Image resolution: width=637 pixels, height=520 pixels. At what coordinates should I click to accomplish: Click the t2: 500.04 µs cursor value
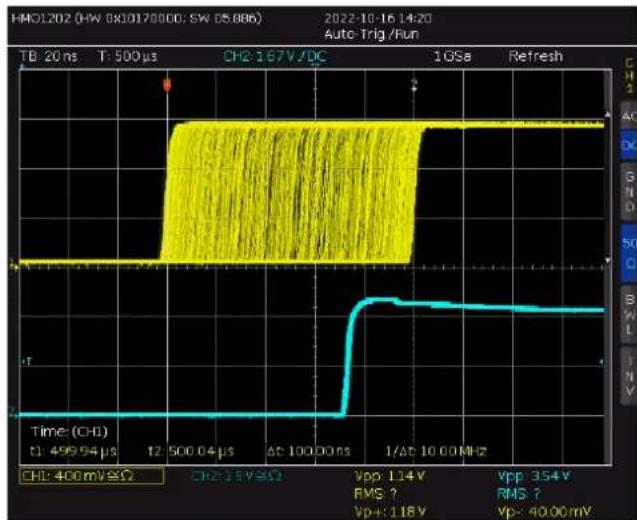click(x=191, y=451)
